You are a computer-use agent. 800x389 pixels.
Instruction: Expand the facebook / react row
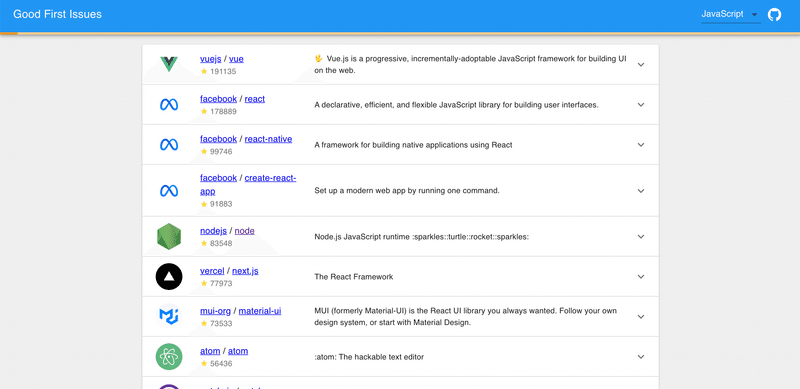point(641,105)
